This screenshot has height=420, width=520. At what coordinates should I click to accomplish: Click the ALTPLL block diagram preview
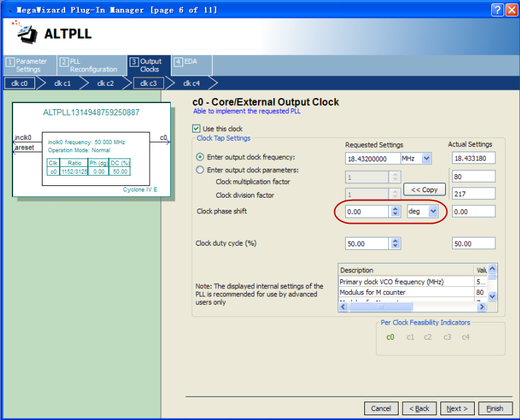(x=91, y=150)
